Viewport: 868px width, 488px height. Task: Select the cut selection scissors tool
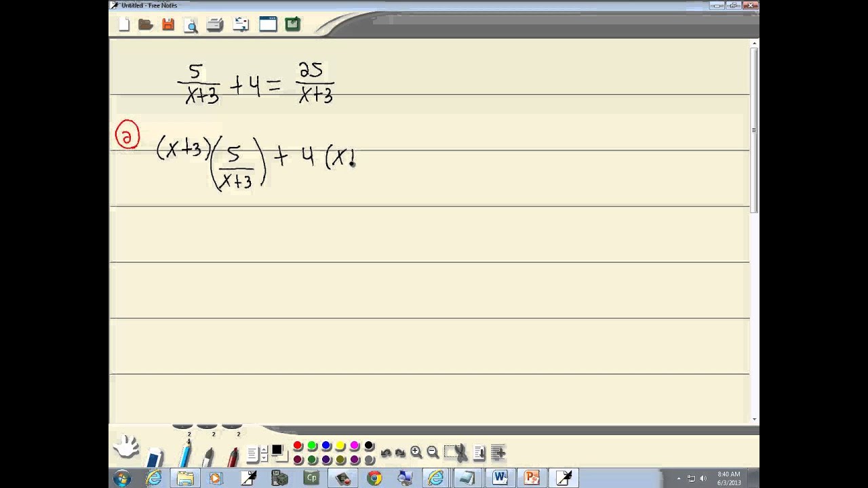click(x=456, y=453)
